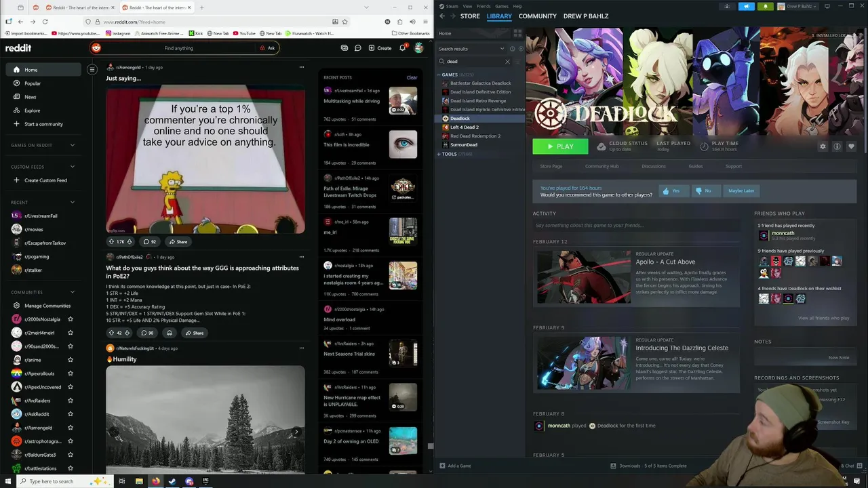The image size is (868, 488).
Task: Favorite r/ArcRaiders community star
Action: point(71,401)
